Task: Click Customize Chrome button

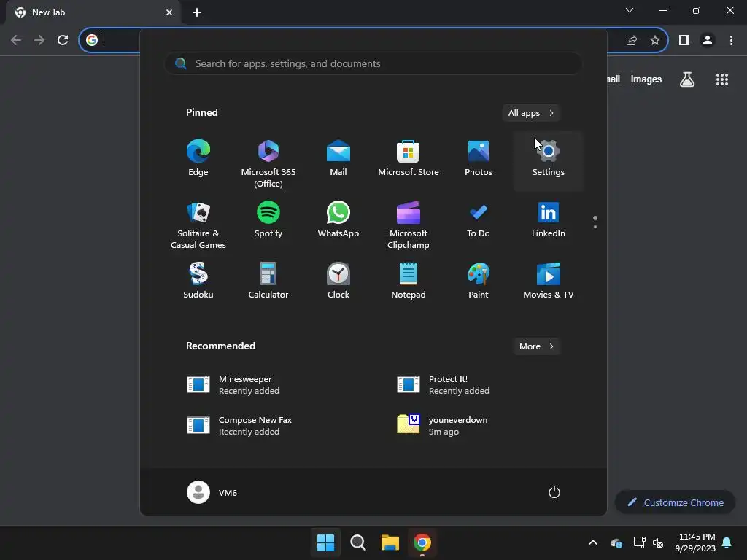Action: [x=675, y=502]
